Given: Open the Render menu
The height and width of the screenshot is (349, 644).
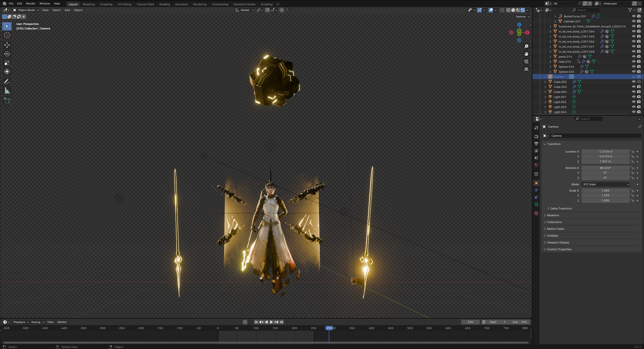Looking at the screenshot, I should pyautogui.click(x=31, y=4).
